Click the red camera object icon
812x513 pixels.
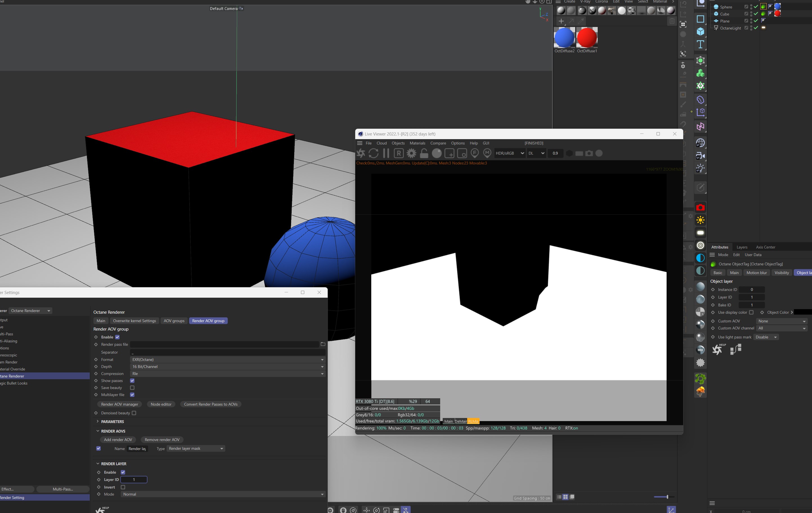(x=700, y=208)
